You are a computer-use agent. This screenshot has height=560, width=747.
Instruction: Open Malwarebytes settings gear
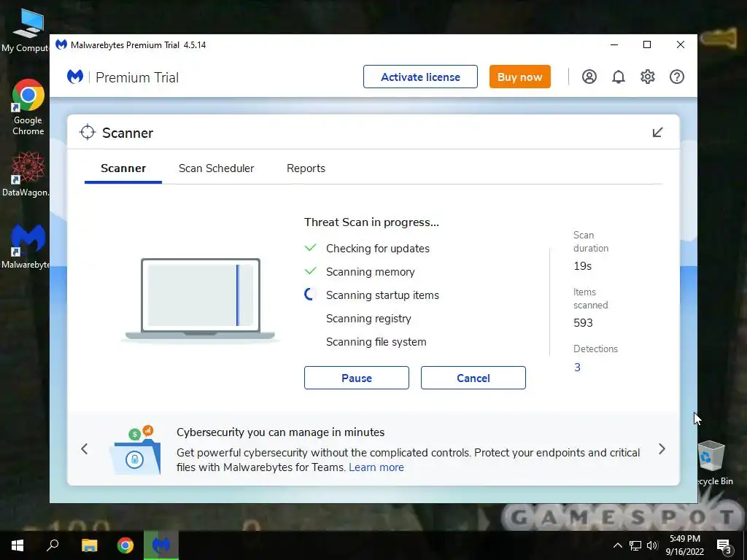pos(648,77)
